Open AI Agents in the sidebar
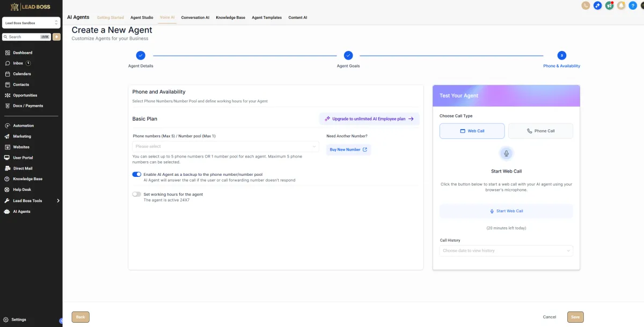644x327 pixels. (21, 211)
